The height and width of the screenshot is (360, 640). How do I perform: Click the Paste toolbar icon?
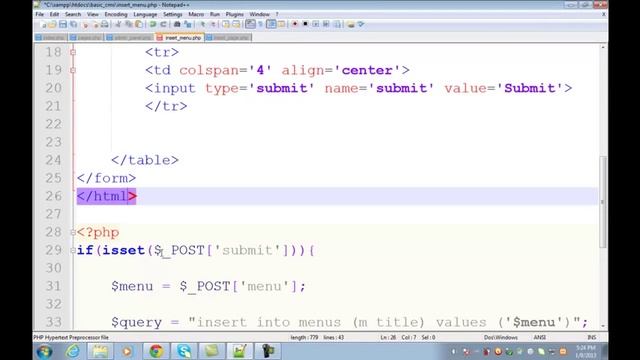click(139, 24)
